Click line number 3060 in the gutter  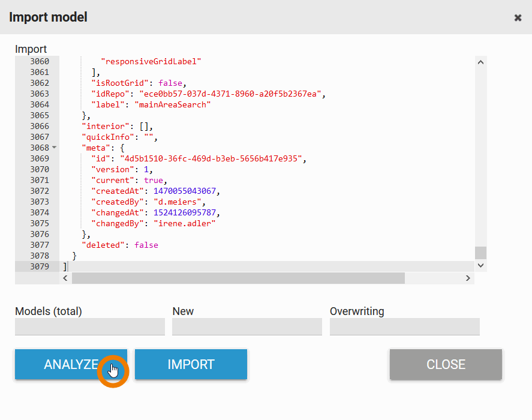click(x=40, y=61)
